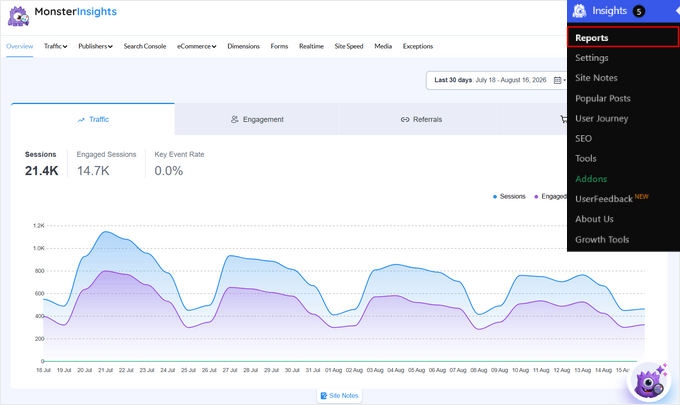Toggle the Engaged sessions legend entry
Screen dimensions: 680x405
click(551, 197)
